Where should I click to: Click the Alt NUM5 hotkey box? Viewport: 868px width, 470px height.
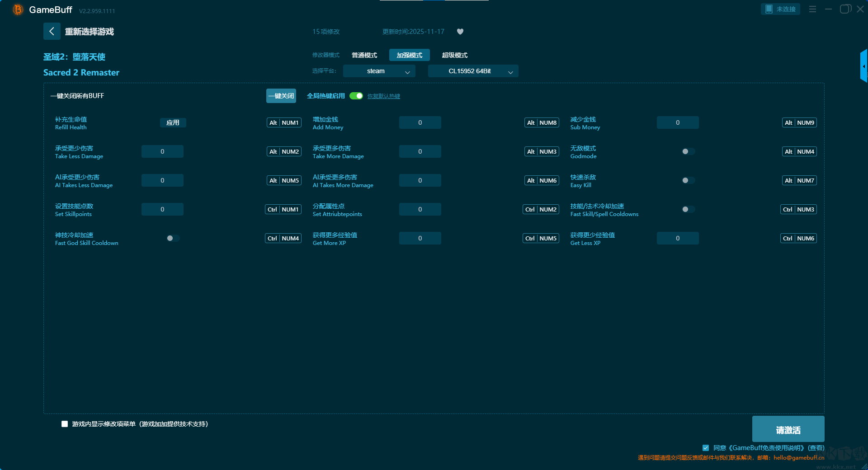(x=284, y=180)
